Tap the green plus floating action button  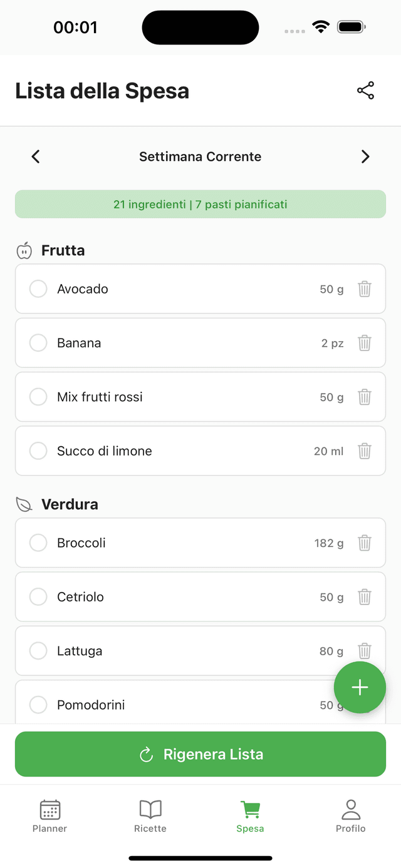(x=360, y=688)
